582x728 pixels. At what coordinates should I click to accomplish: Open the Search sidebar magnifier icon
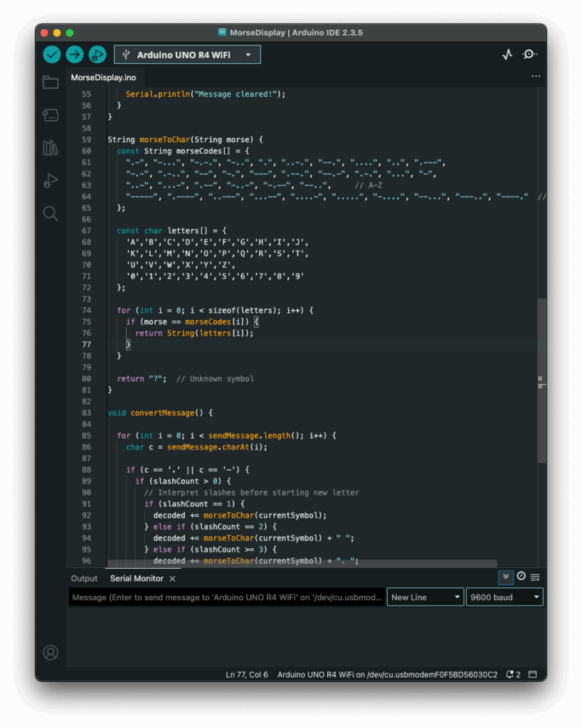(x=51, y=213)
